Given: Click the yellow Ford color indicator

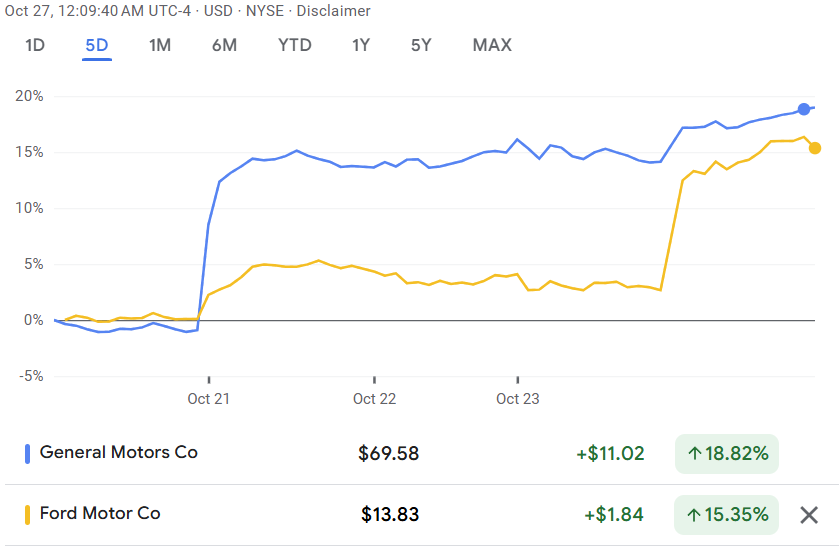Looking at the screenshot, I should point(27,515).
